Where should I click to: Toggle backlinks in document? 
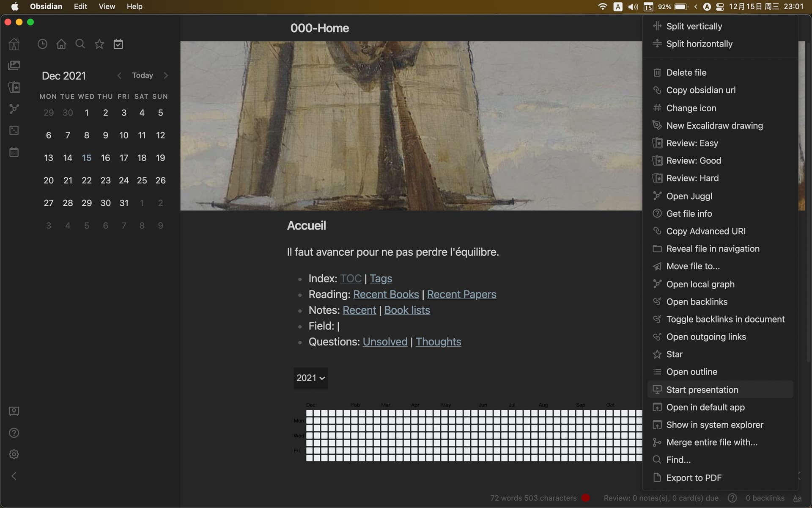(725, 319)
